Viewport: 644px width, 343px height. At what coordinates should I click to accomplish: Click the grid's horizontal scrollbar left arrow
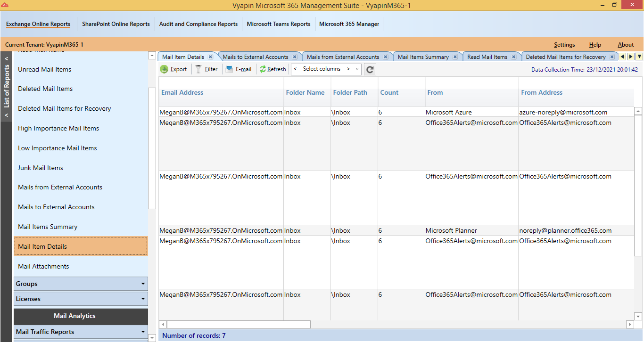163,324
